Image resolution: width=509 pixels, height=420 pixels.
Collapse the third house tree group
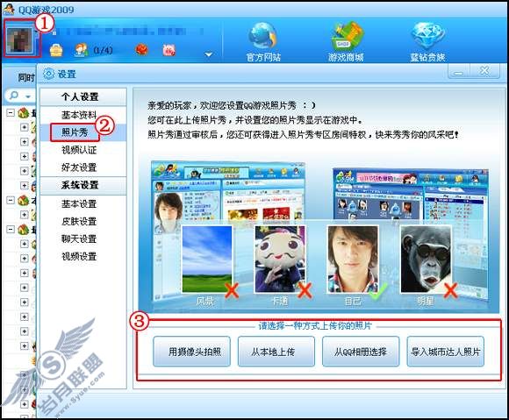coord(11,230)
